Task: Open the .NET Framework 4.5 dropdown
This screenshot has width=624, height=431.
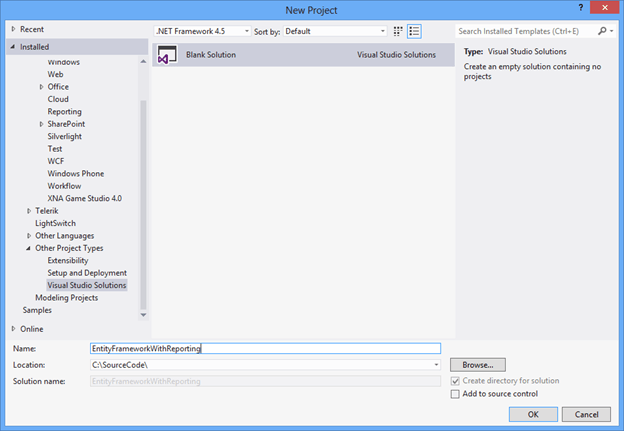Action: (202, 31)
